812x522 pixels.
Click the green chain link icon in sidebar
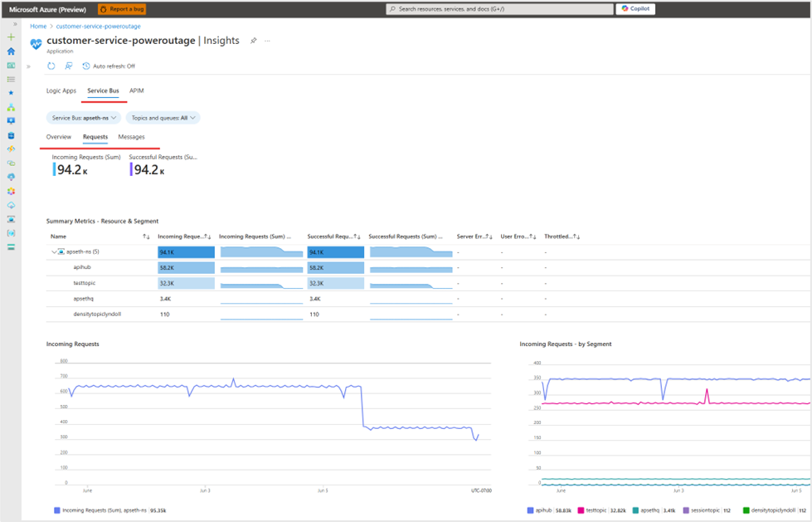11,163
